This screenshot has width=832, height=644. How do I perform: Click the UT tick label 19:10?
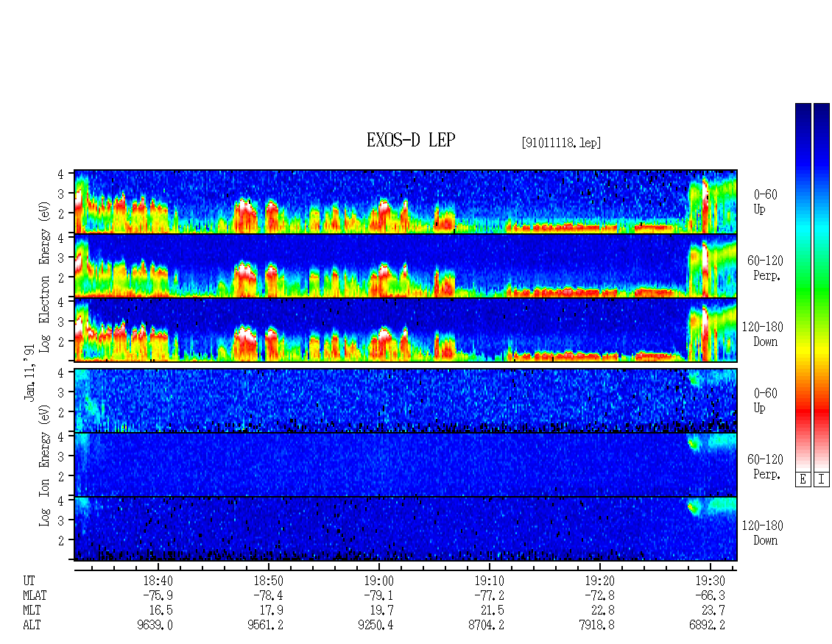point(489,581)
